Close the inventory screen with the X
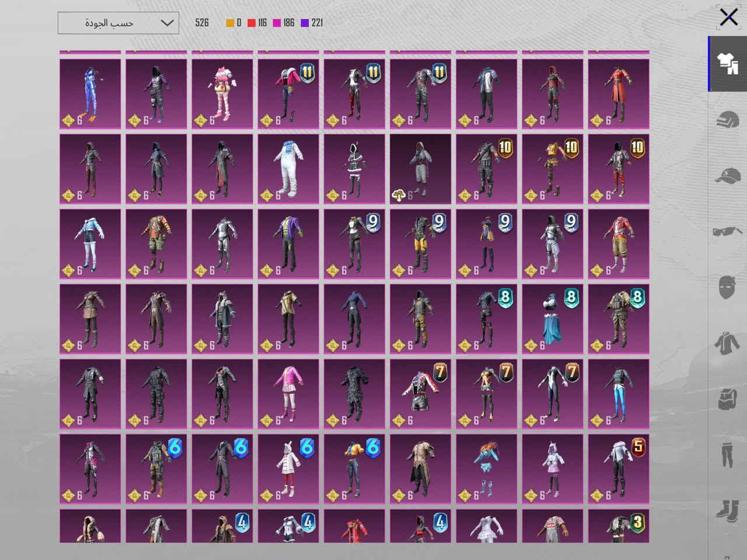 [728, 17]
